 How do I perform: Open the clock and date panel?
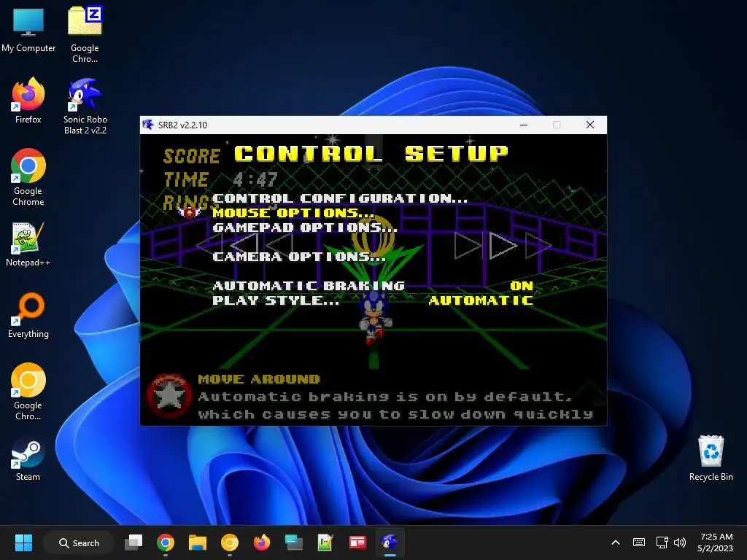tap(716, 542)
